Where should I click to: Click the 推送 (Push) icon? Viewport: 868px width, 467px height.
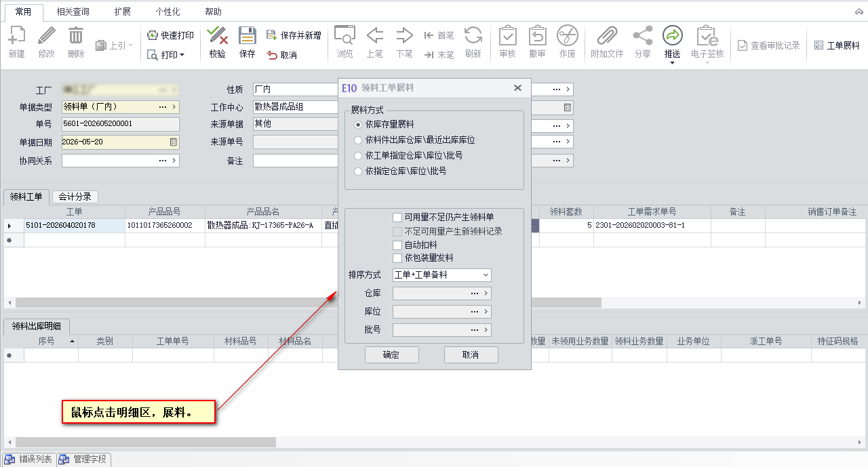(672, 36)
